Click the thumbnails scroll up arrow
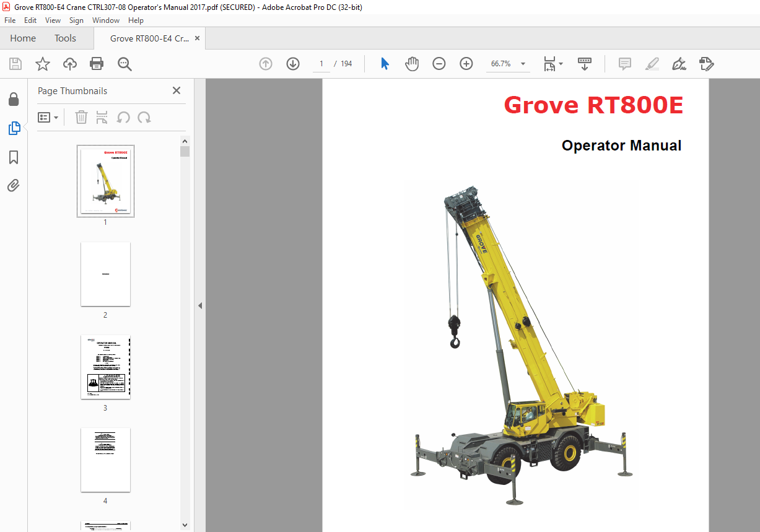 tap(185, 140)
